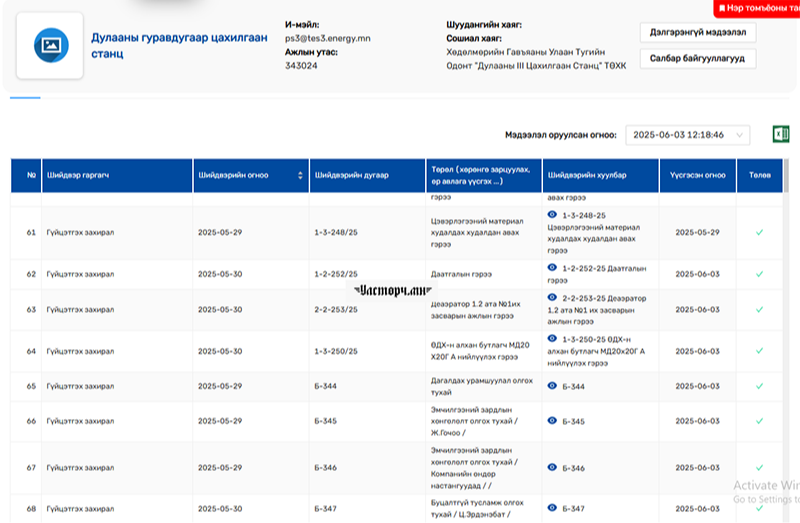
Task: Select the Мэдээлэл оруулсан огноо label
Action: (561, 135)
